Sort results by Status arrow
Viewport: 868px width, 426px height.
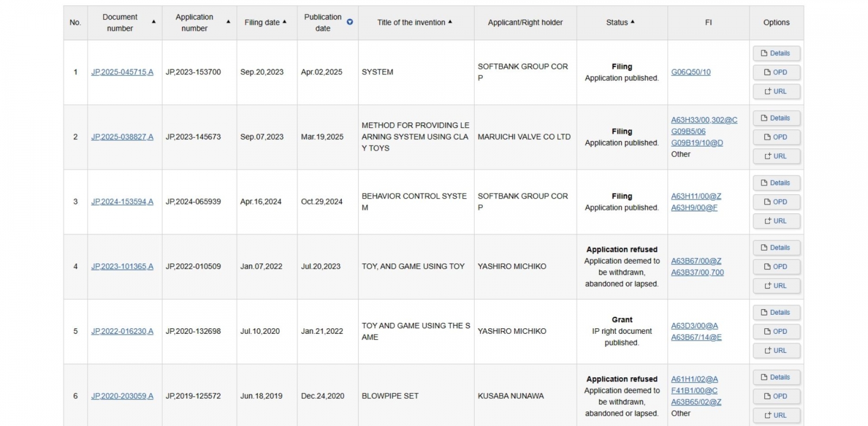(x=633, y=22)
